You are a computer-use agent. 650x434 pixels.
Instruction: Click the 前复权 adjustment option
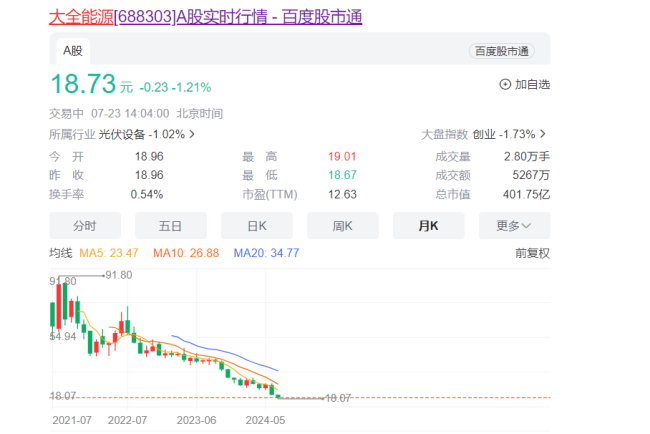coord(532,253)
